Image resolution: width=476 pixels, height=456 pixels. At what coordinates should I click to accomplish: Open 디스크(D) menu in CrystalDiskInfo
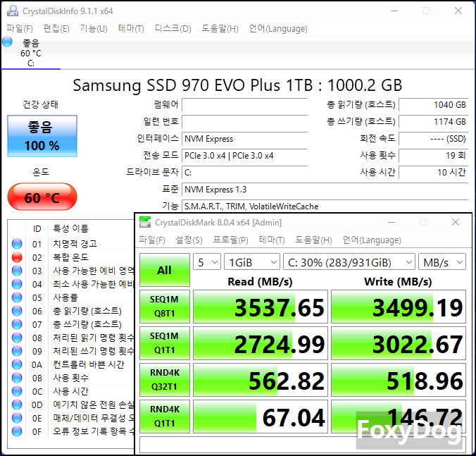pos(173,29)
